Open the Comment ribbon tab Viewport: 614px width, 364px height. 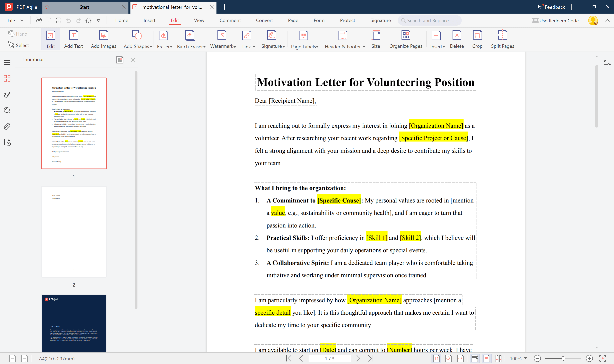pyautogui.click(x=230, y=20)
